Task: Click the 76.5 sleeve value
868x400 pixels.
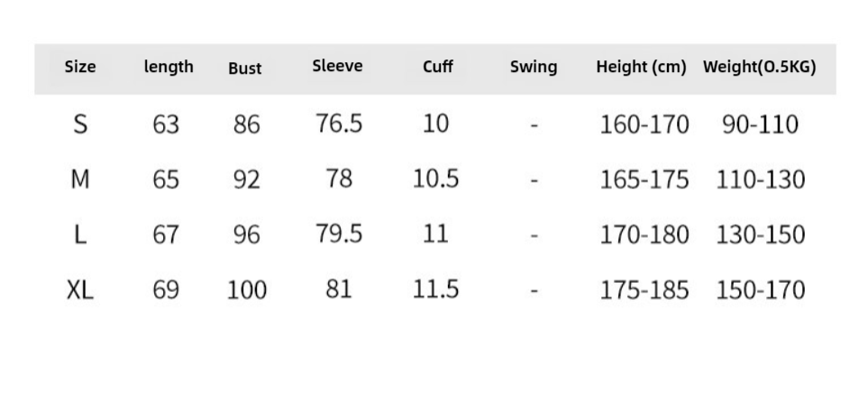Action: 339,123
